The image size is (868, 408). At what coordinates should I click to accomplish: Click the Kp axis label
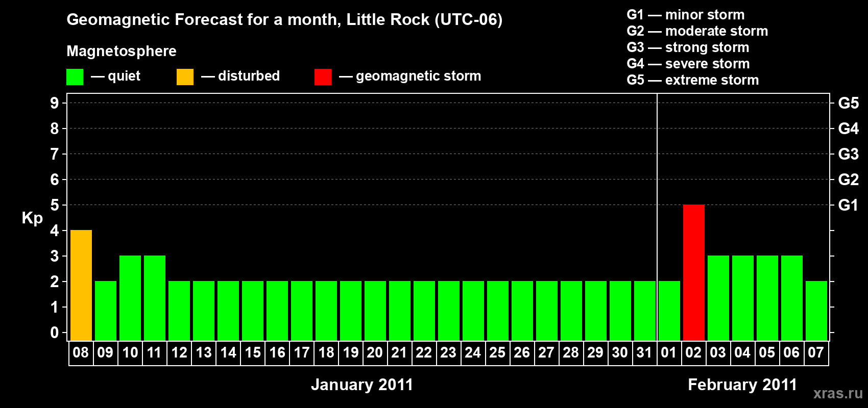[x=32, y=218]
